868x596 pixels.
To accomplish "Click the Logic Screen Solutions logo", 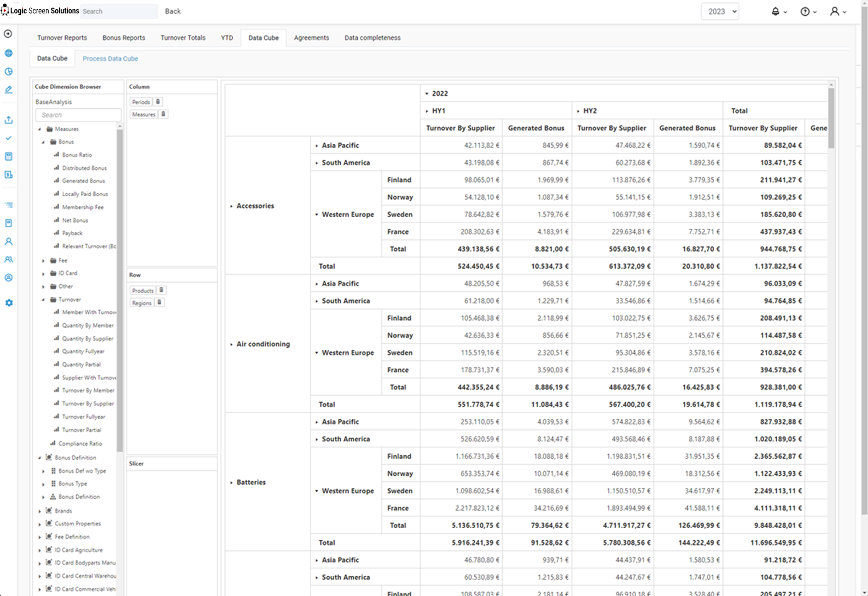I will coord(40,11).
